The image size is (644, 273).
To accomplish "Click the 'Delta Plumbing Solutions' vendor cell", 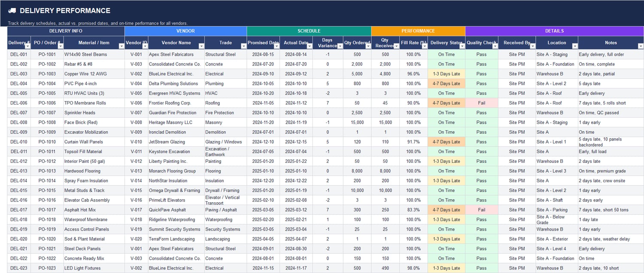I will (x=176, y=84).
